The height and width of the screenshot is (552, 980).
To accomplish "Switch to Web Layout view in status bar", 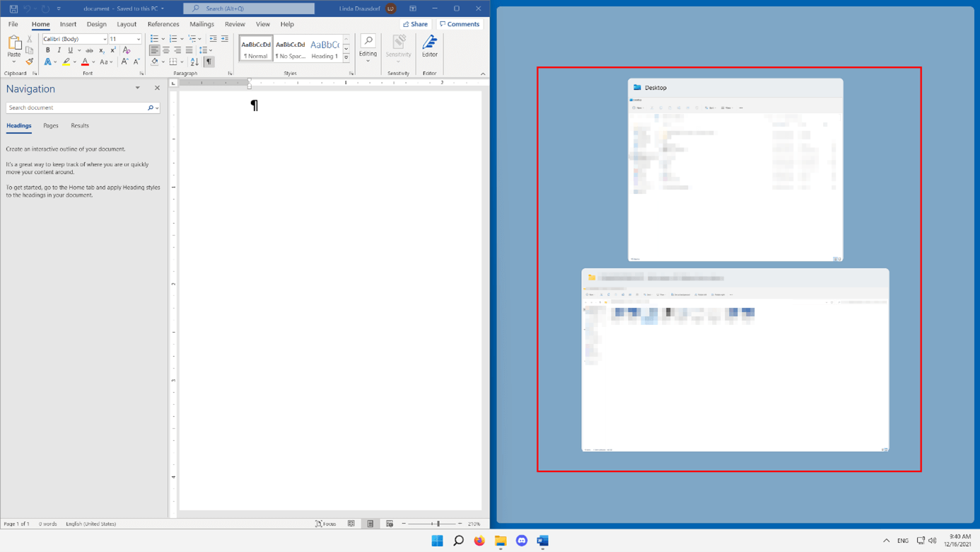I will coord(390,524).
